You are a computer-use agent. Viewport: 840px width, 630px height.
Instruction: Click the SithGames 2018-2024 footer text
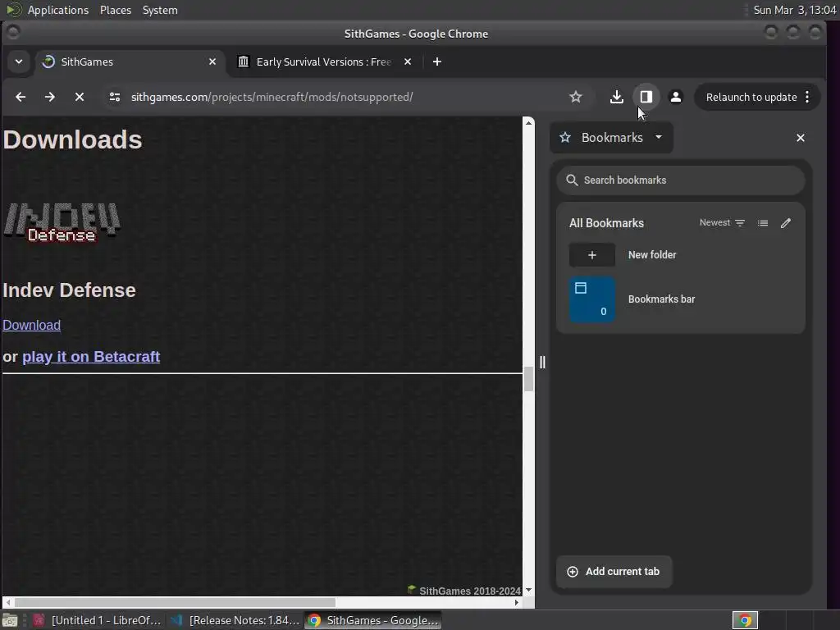(470, 591)
